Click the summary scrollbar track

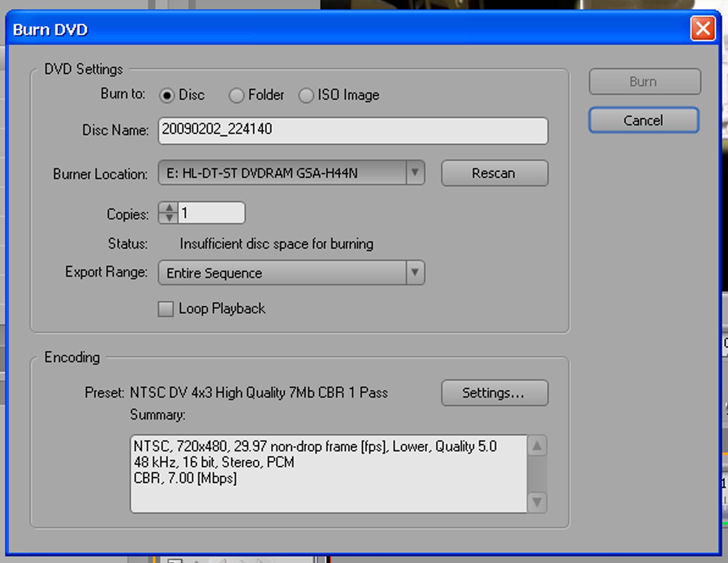tap(537, 474)
